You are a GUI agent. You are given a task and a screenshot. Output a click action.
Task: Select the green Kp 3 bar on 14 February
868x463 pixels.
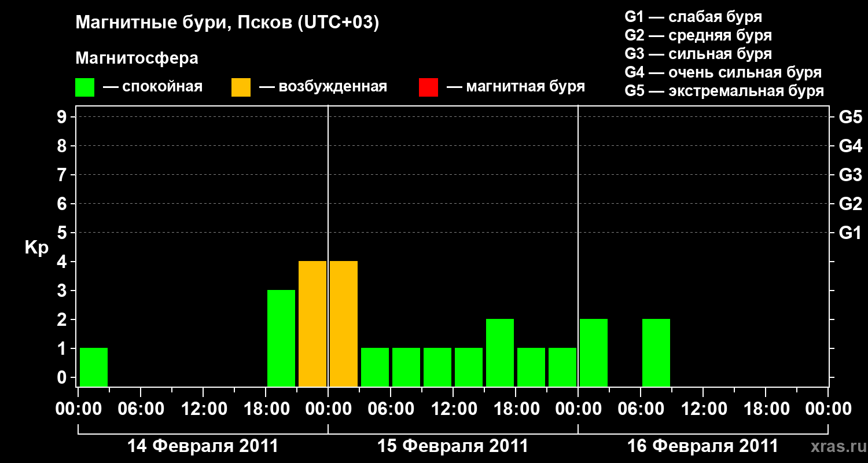click(x=281, y=338)
